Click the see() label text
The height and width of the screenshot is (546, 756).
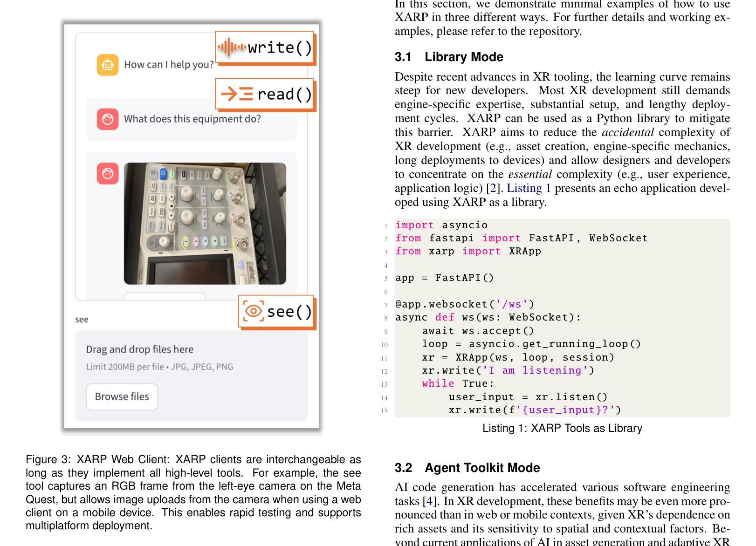[289, 311]
